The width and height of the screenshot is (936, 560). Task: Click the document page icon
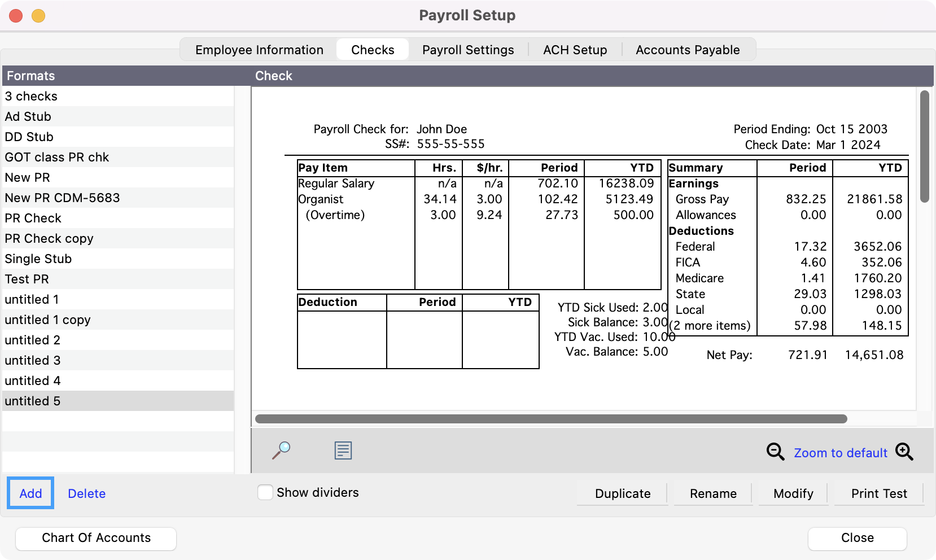(343, 450)
